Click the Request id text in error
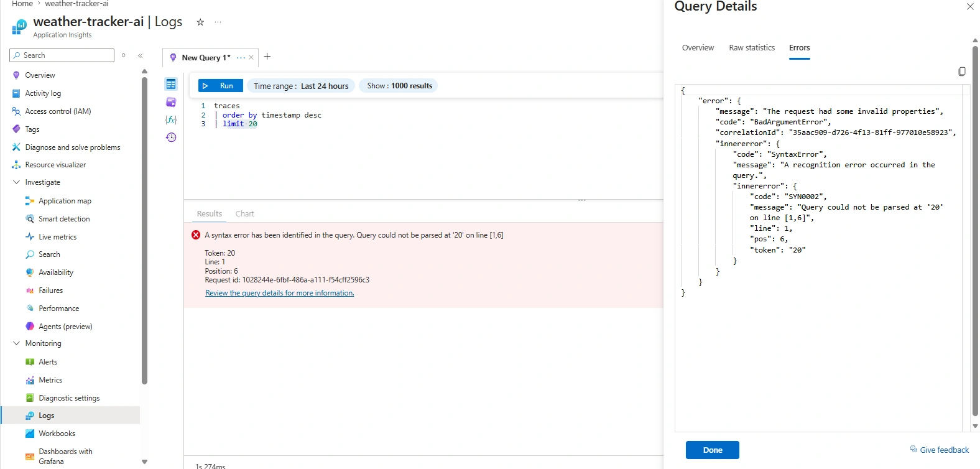This screenshot has height=469, width=980. [x=287, y=280]
